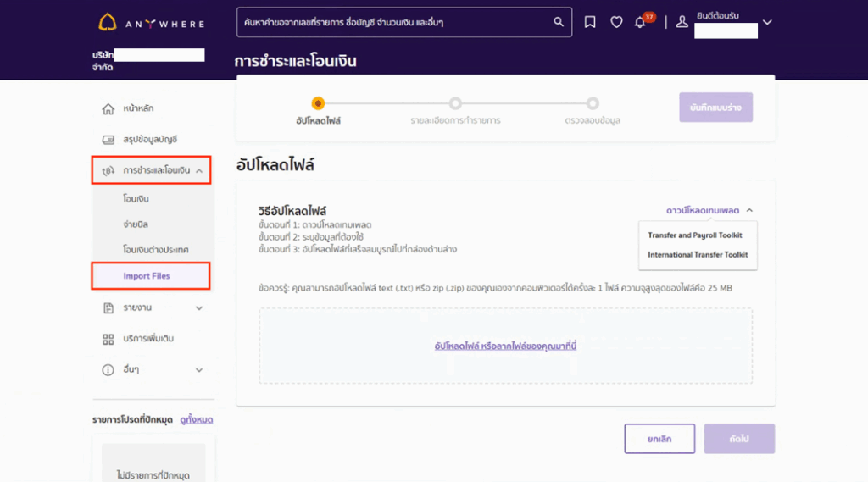868x482 pixels.
Task: Collapse the ดาวน์โหลดเทมเพลต dropdown
Action: pyautogui.click(x=750, y=210)
